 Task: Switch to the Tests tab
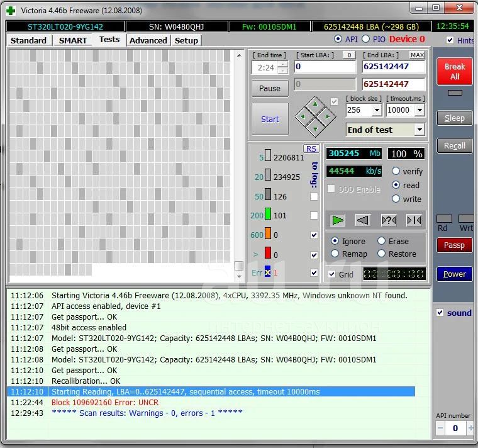pos(109,40)
